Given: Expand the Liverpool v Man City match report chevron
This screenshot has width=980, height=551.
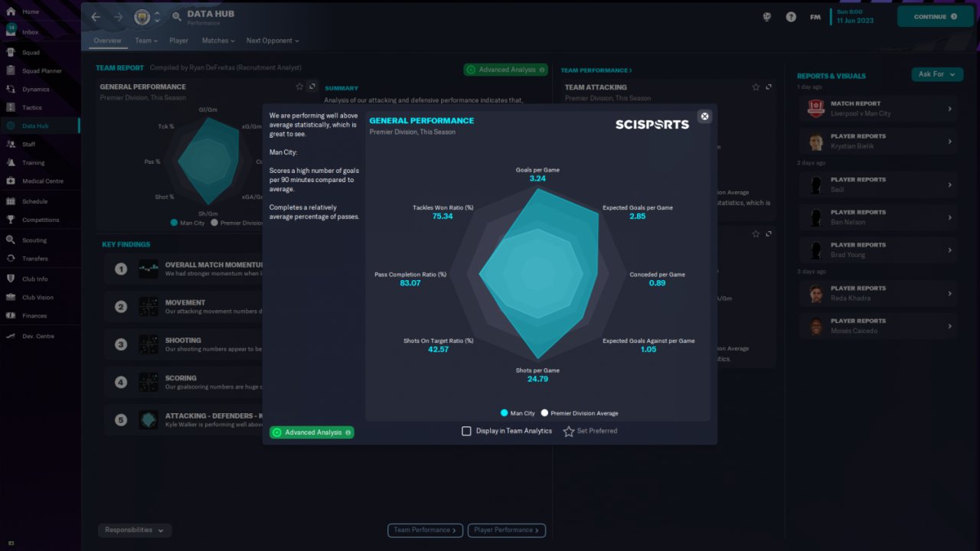Looking at the screenshot, I should [950, 109].
